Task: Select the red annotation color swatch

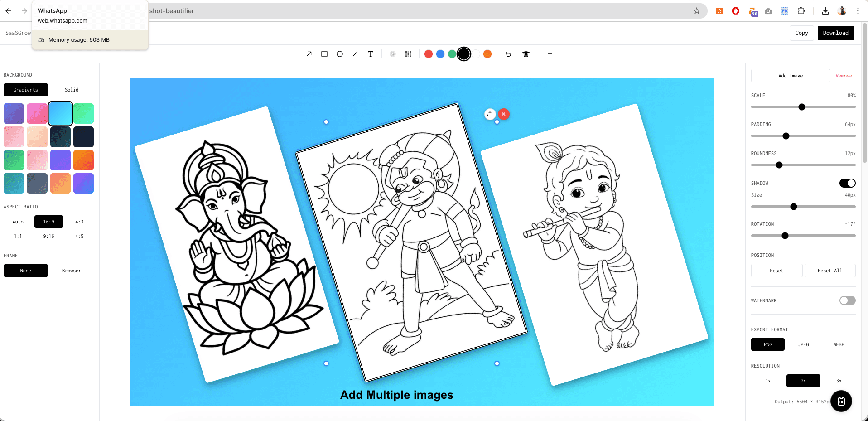Action: 428,54
